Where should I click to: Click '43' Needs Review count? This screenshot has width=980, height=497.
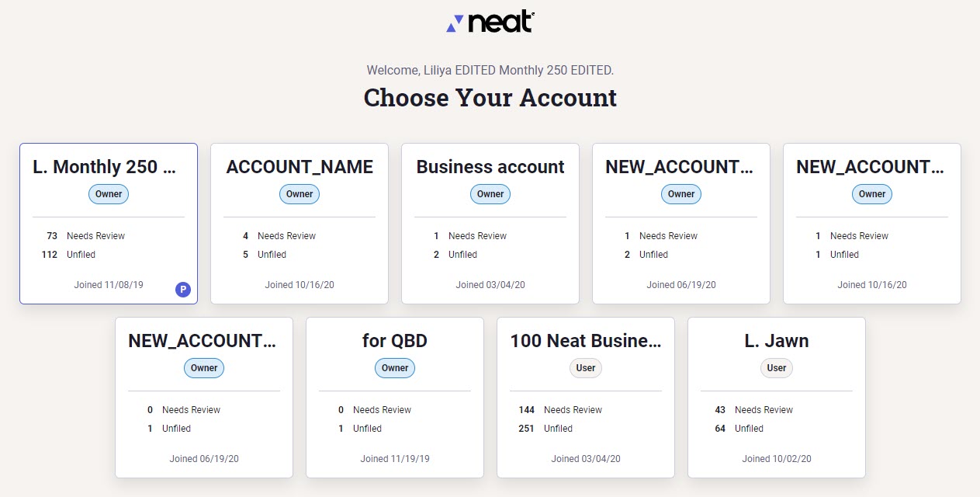[x=720, y=410]
